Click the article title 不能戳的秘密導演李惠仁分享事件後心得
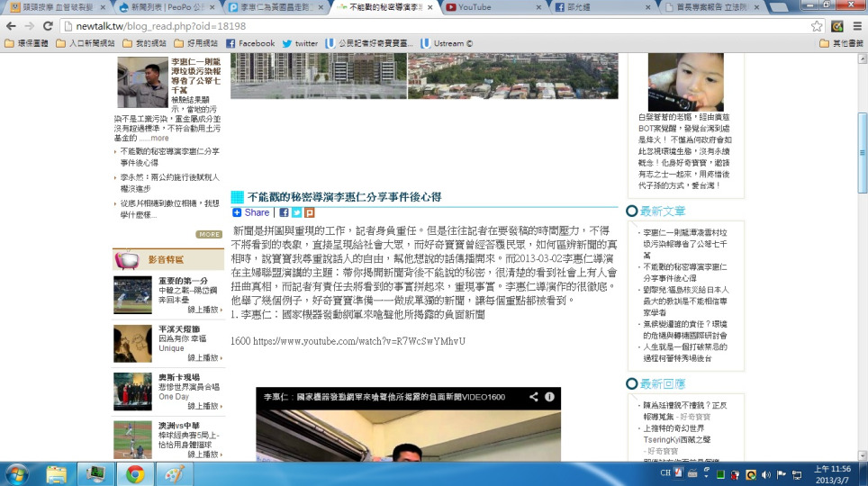 point(344,197)
